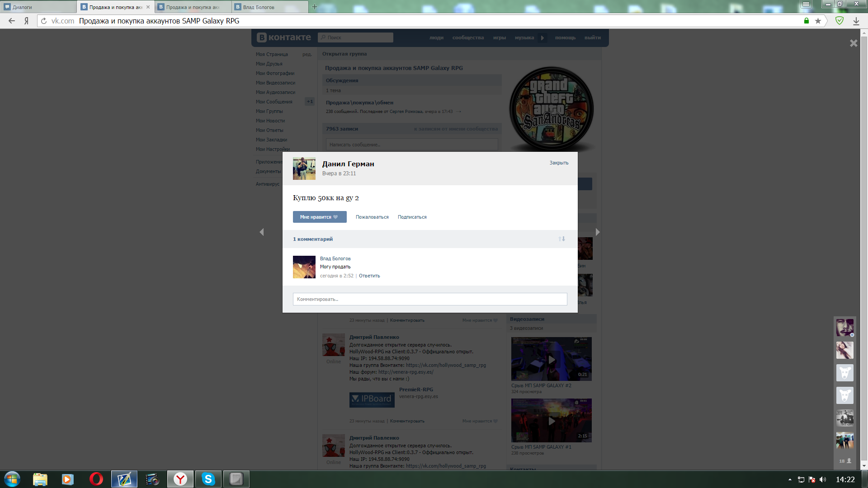Viewport: 868px width, 488px height.
Task: Open Мои Новости in the sidebar
Action: pos(270,121)
